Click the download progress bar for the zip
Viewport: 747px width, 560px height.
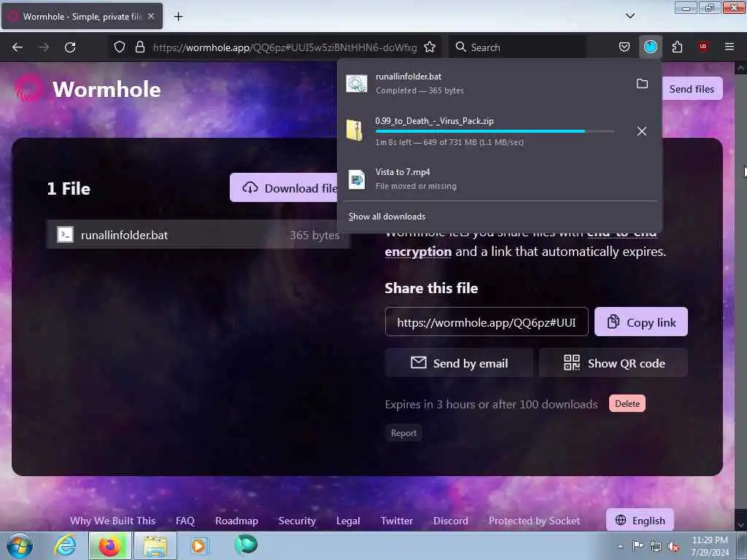(495, 131)
